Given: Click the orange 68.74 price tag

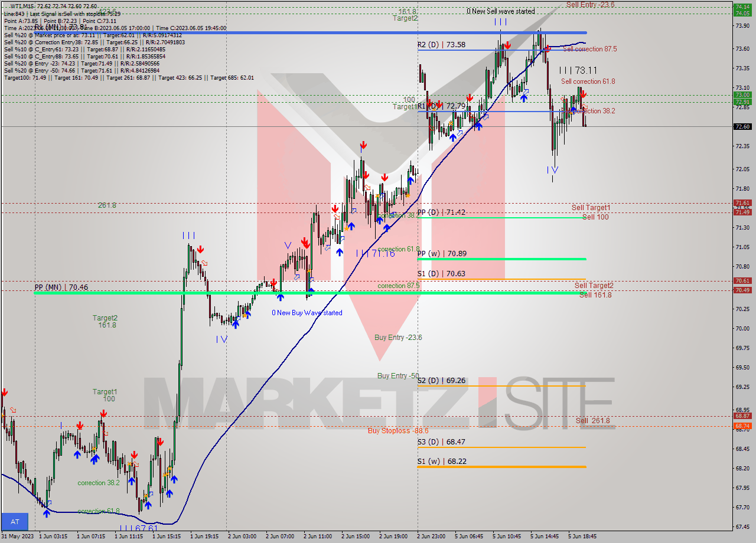Looking at the screenshot, I should (x=742, y=426).
